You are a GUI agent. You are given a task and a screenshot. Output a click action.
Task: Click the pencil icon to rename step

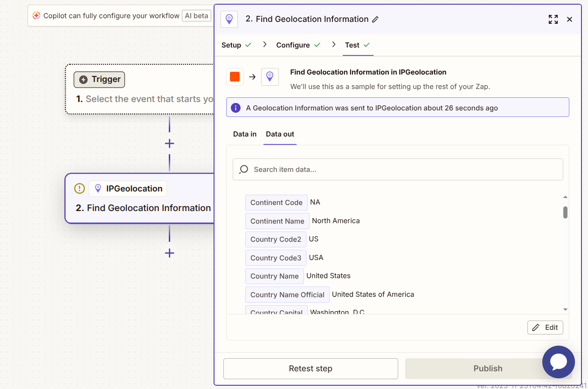click(x=375, y=20)
